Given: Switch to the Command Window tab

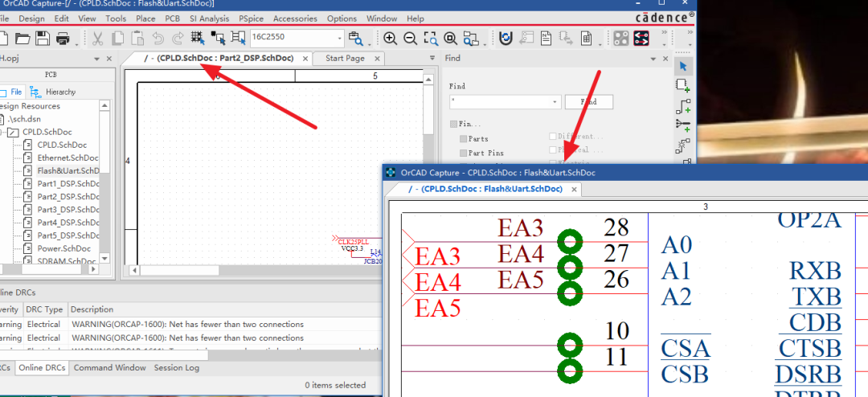Looking at the screenshot, I should click(x=109, y=367).
